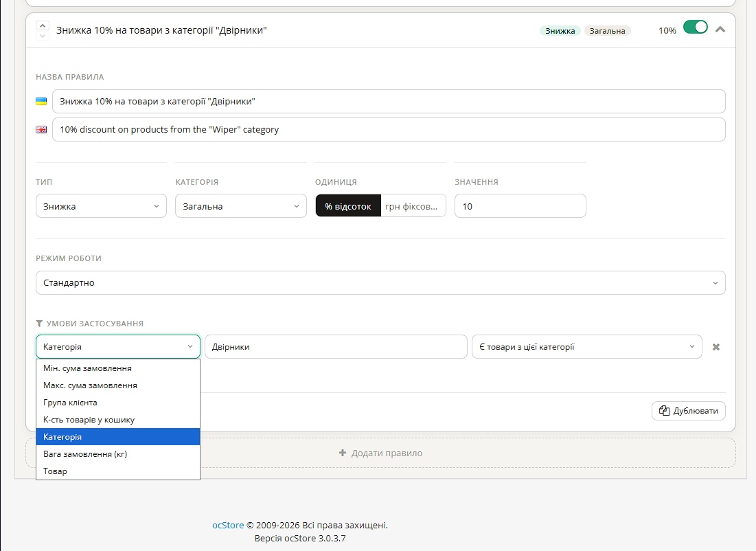Click Додати правило to add rule
This screenshot has width=756, height=551.
coord(380,453)
